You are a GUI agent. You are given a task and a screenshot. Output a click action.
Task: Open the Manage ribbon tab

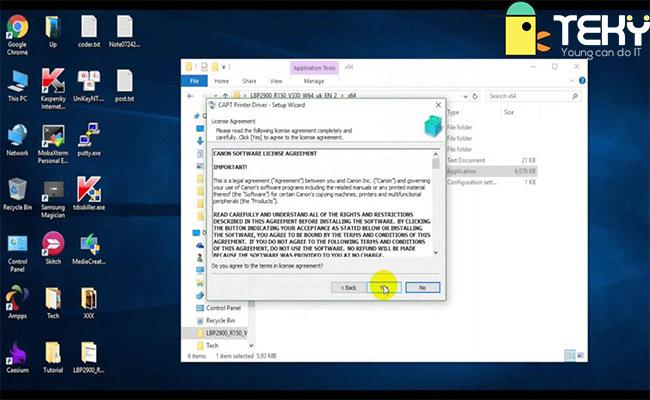(x=314, y=81)
